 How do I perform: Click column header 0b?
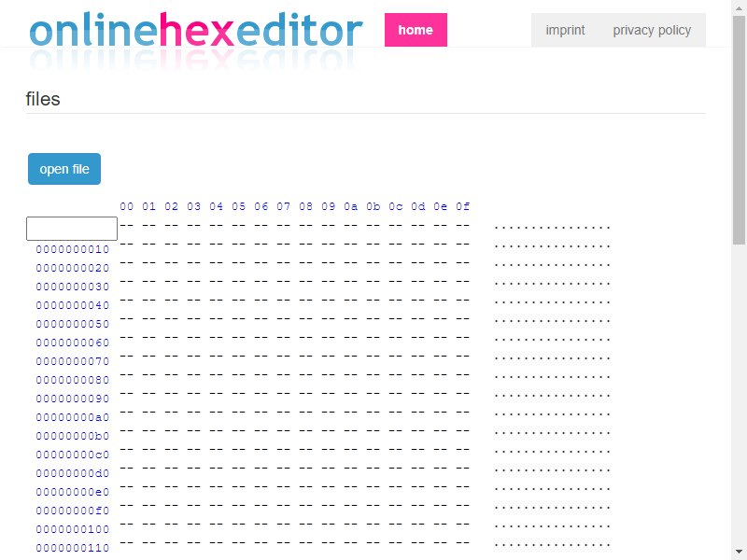[x=373, y=206]
